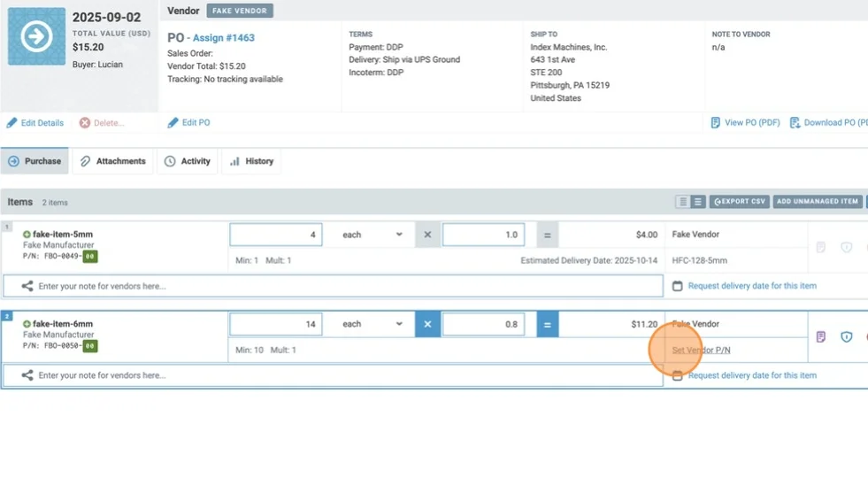Screen dimensions: 868x486
Task: Click the shield icon on fake-item-5mm row
Action: click(846, 248)
